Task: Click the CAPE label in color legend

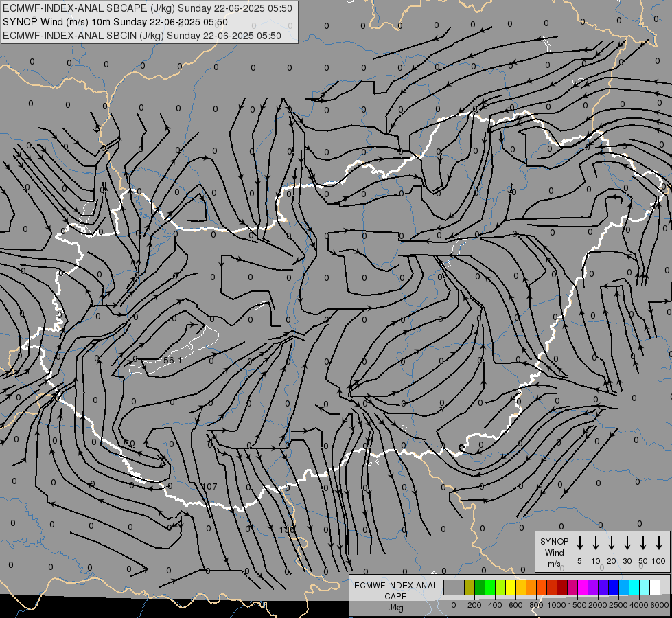Action: (x=395, y=597)
